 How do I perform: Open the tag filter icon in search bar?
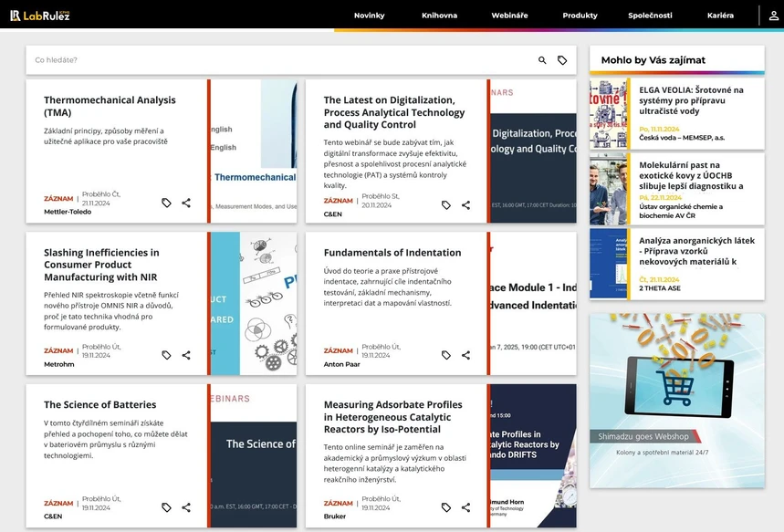tap(562, 60)
